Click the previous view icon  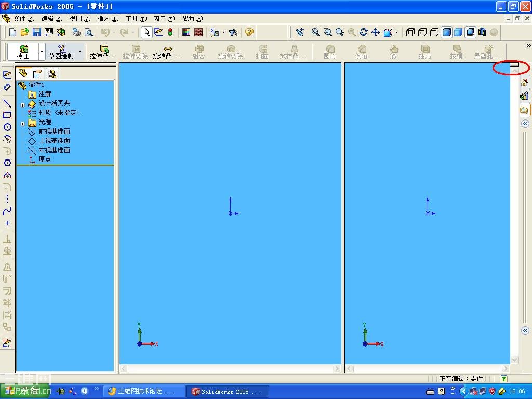tap(299, 32)
